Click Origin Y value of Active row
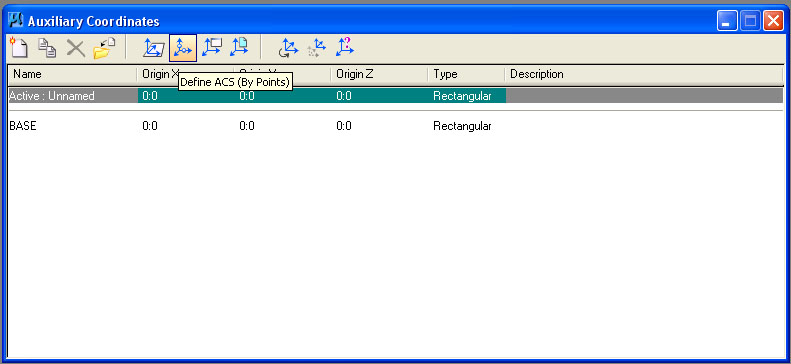 click(x=247, y=96)
